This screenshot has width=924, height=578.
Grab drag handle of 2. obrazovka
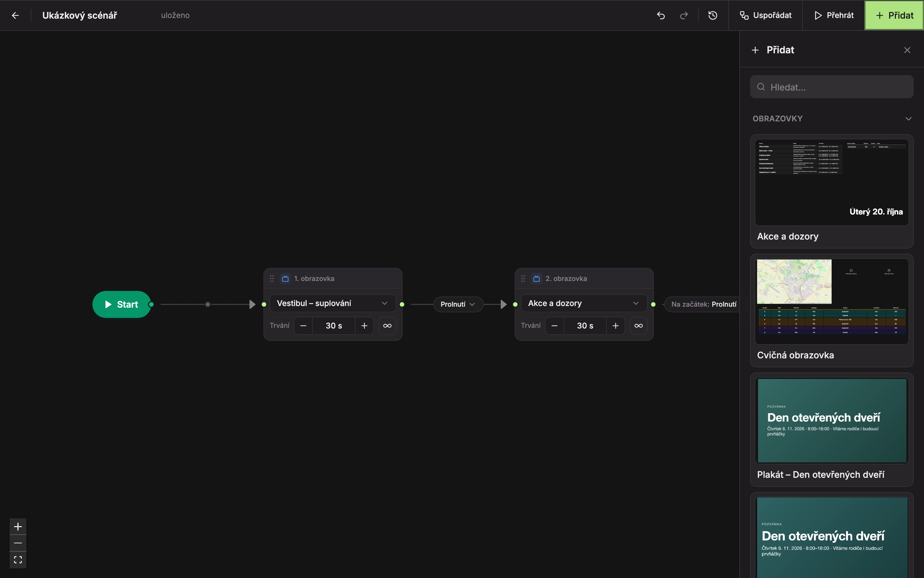(523, 279)
